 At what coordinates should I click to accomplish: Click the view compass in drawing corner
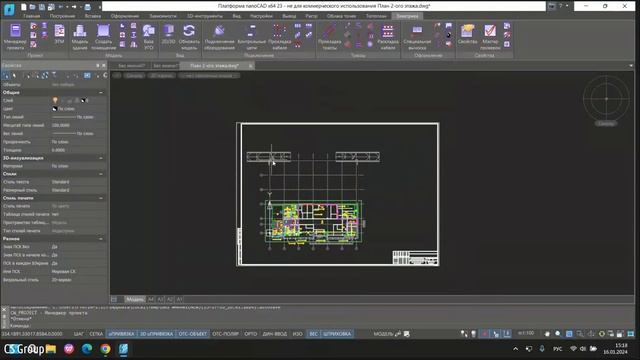[606, 98]
